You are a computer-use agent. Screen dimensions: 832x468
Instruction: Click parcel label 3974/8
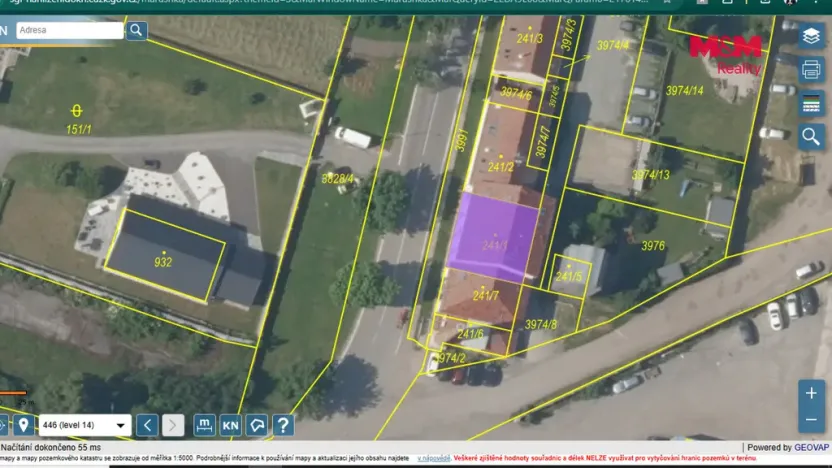tap(541, 324)
